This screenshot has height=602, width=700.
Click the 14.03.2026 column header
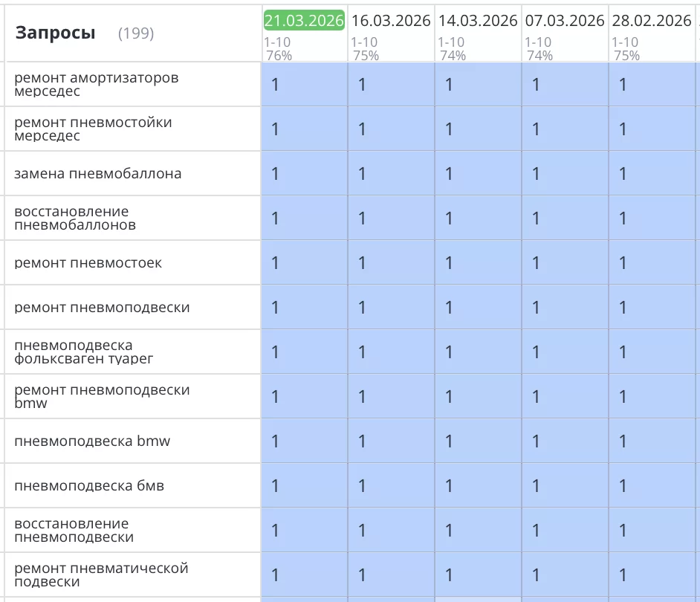click(478, 21)
